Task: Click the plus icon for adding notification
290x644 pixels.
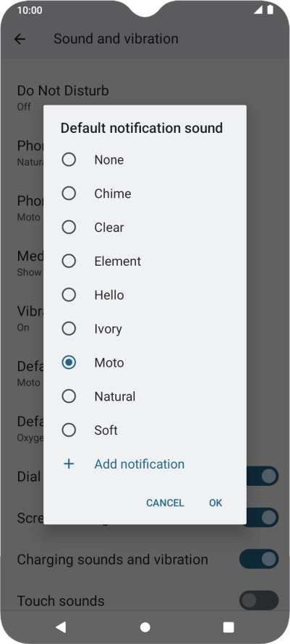Action: (x=69, y=464)
